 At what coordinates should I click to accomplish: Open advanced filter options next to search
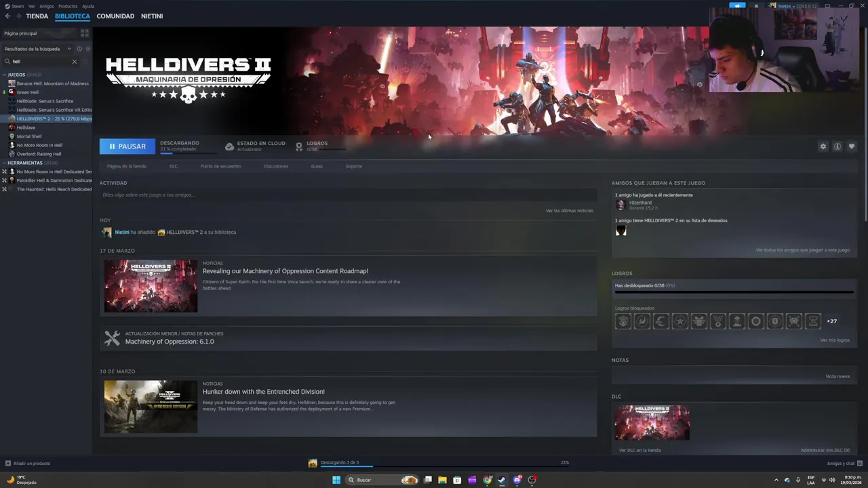pyautogui.click(x=85, y=62)
